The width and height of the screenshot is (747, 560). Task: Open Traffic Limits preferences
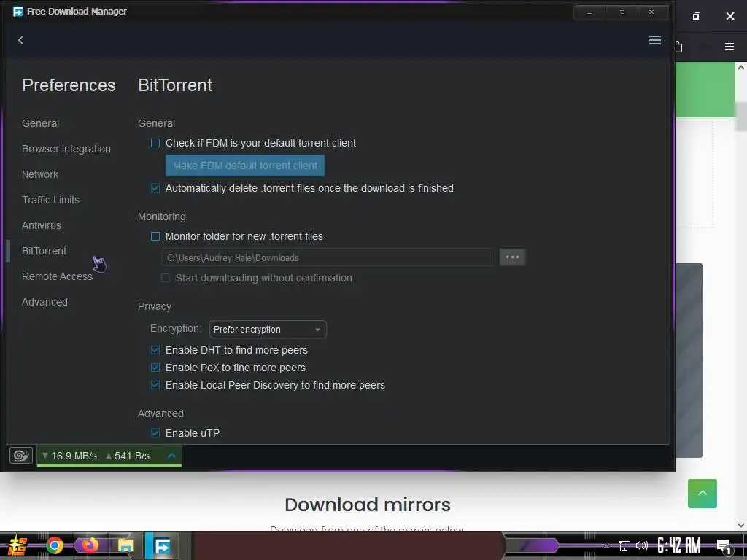[x=50, y=200]
